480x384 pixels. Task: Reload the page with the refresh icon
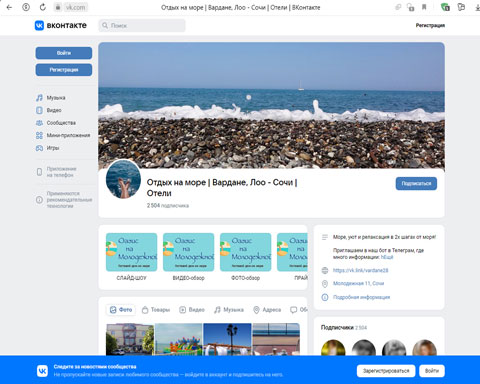(43, 7)
